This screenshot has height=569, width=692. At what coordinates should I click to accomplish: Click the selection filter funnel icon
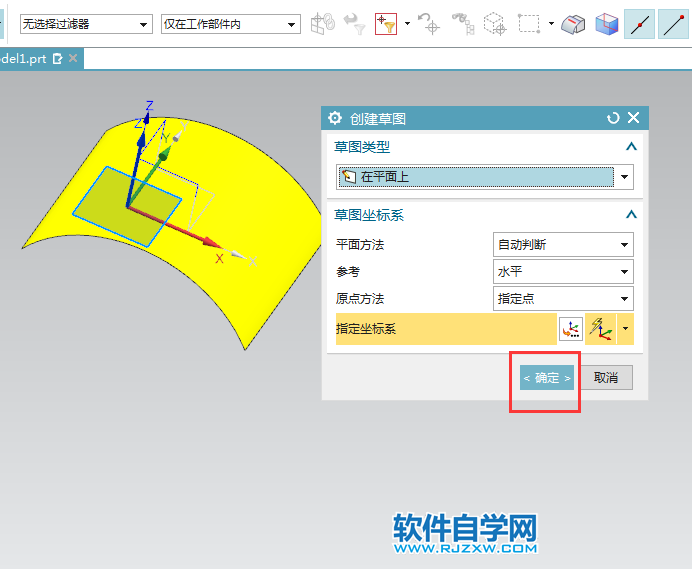385,24
